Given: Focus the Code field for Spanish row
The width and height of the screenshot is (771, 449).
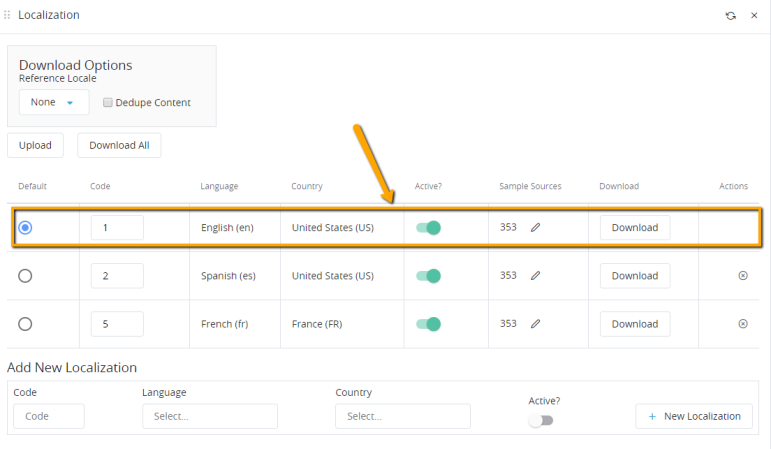Looking at the screenshot, I should [x=117, y=276].
